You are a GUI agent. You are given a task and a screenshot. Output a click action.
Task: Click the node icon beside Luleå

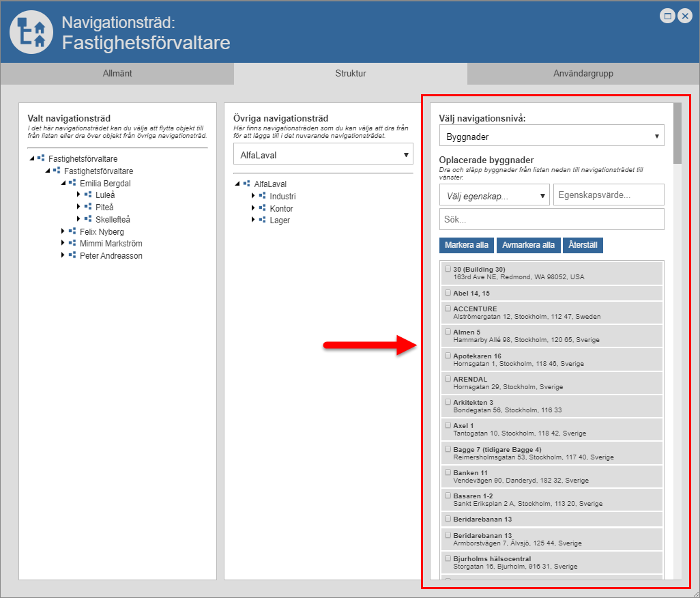point(87,195)
